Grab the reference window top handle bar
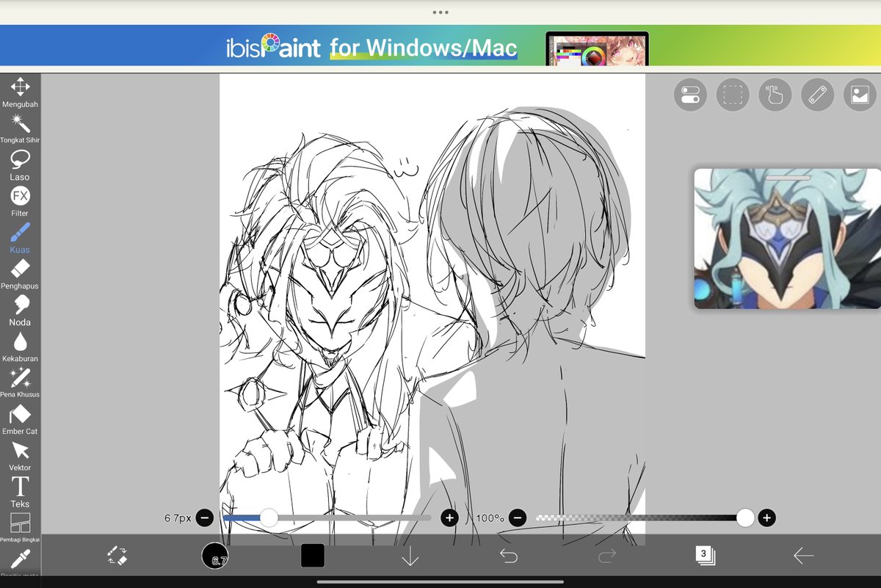Viewport: 881px width, 588px height. [x=788, y=178]
